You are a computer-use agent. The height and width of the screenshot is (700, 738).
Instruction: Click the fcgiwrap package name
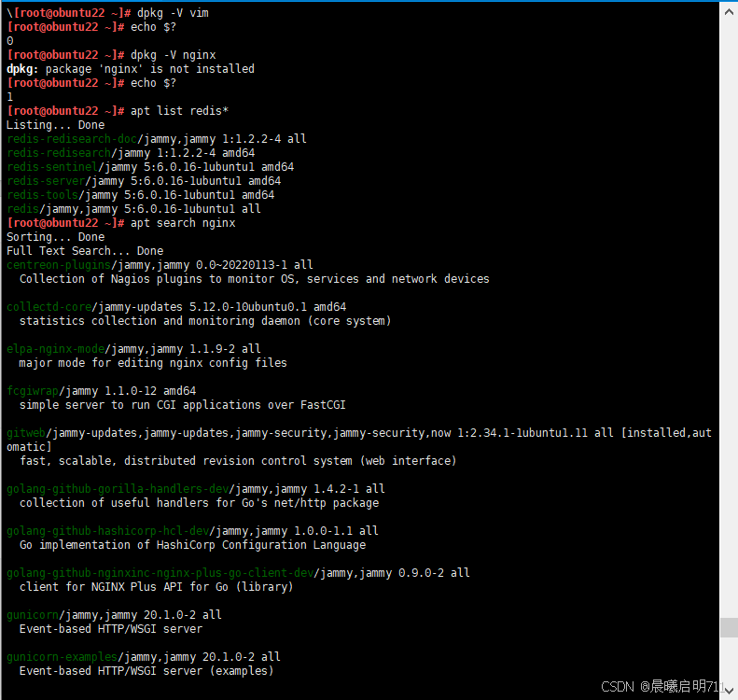pos(33,391)
